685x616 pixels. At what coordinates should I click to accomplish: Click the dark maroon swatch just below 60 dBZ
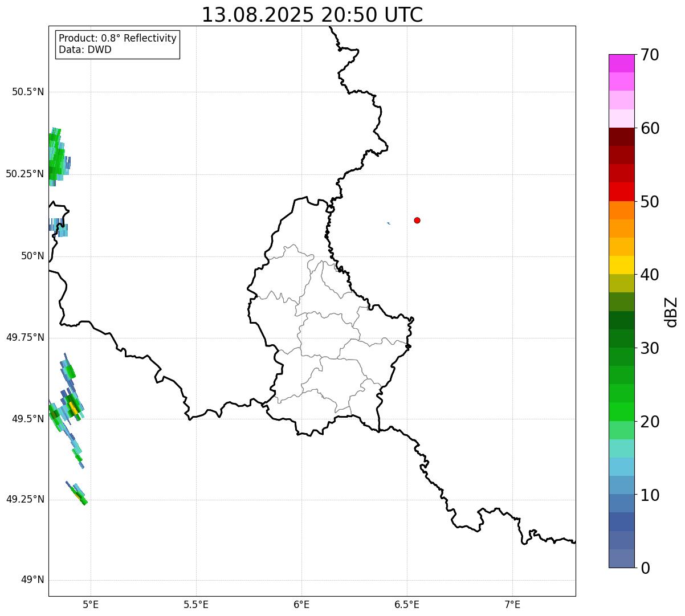coord(621,137)
